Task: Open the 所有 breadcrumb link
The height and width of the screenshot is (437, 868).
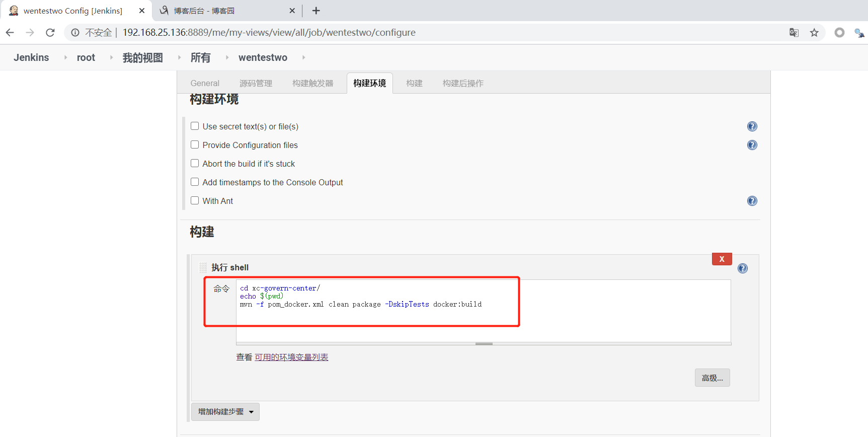Action: pos(201,57)
